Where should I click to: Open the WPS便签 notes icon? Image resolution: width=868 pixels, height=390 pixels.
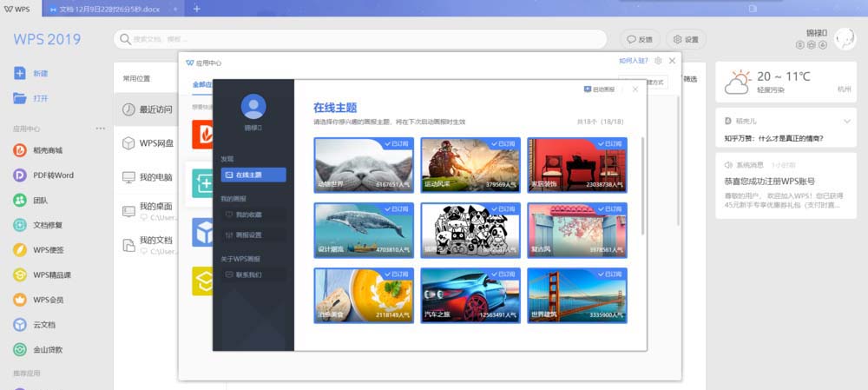point(20,250)
